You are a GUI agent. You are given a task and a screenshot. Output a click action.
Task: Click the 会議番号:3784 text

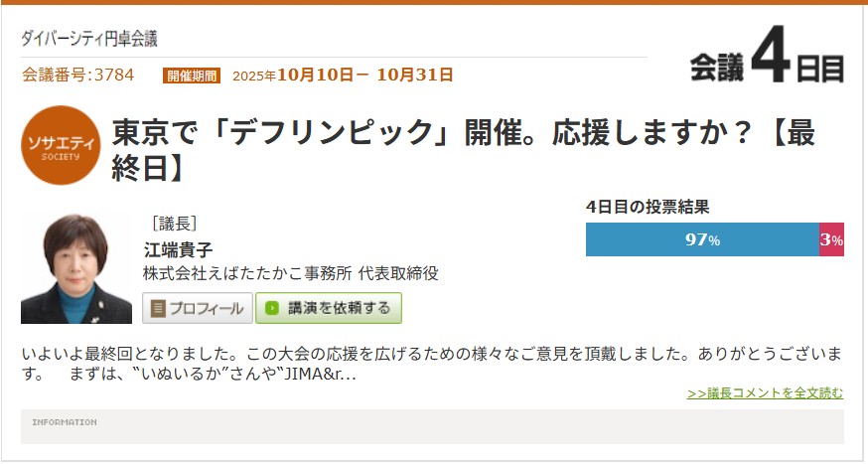pos(78,75)
